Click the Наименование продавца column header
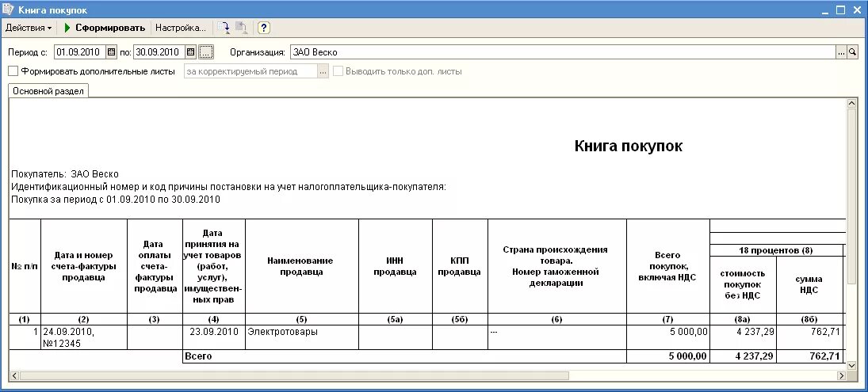 tap(302, 267)
